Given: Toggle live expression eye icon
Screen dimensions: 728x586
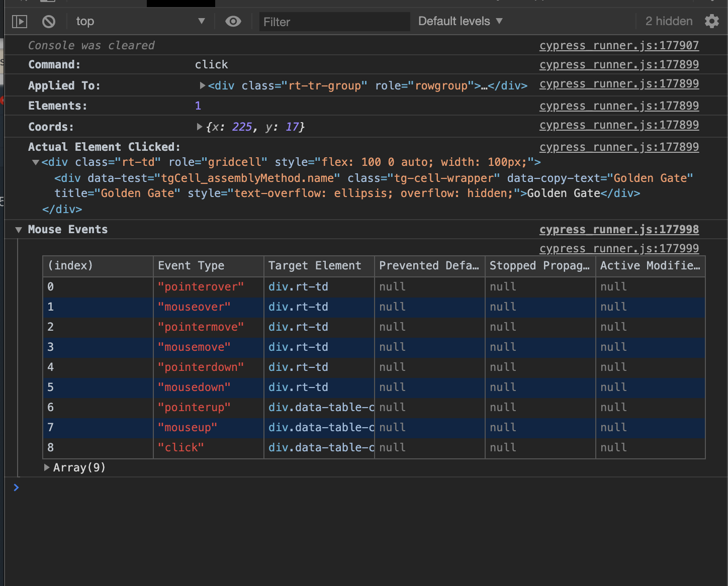Looking at the screenshot, I should click(233, 21).
